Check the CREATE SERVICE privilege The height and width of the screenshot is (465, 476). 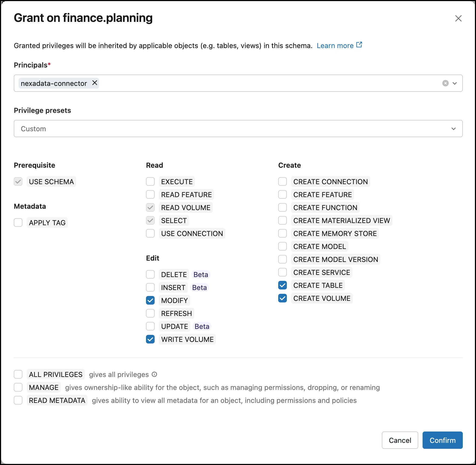click(x=283, y=272)
